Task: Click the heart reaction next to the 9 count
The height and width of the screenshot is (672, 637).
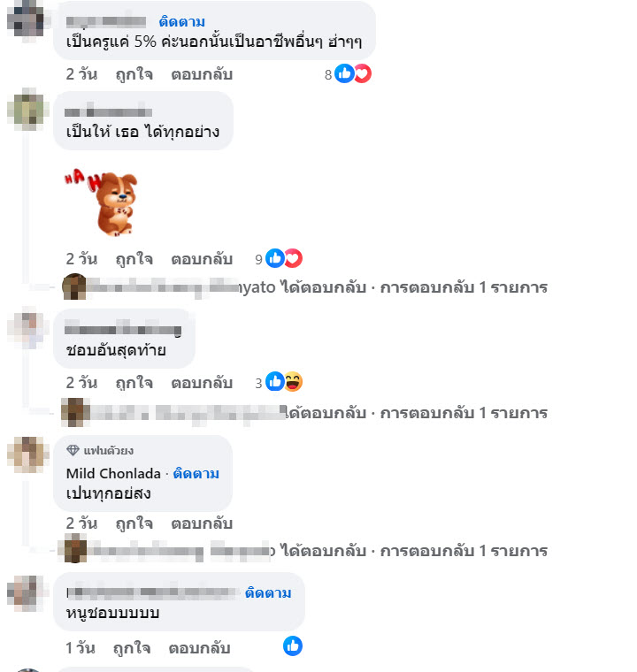Action: 294,258
